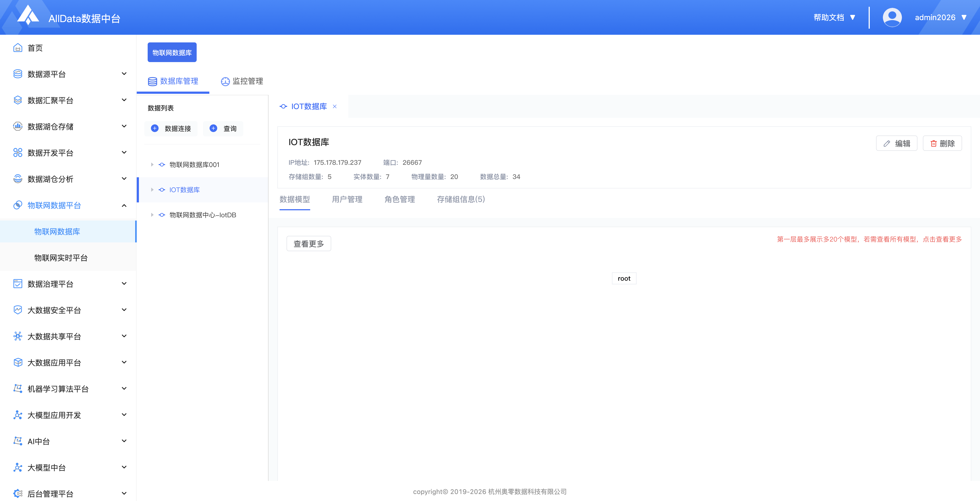The width and height of the screenshot is (980, 501).
Task: Select the root node in model view
Action: pos(624,278)
